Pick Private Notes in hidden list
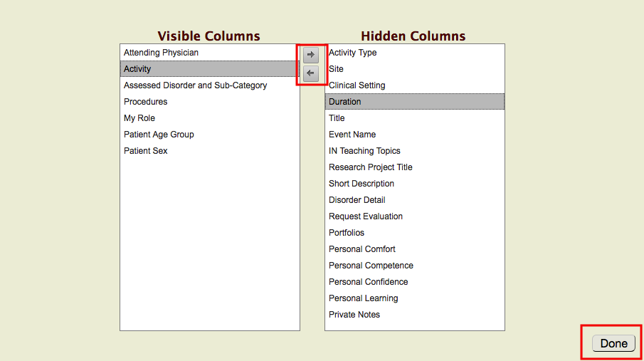This screenshot has width=644, height=361. pyautogui.click(x=415, y=315)
